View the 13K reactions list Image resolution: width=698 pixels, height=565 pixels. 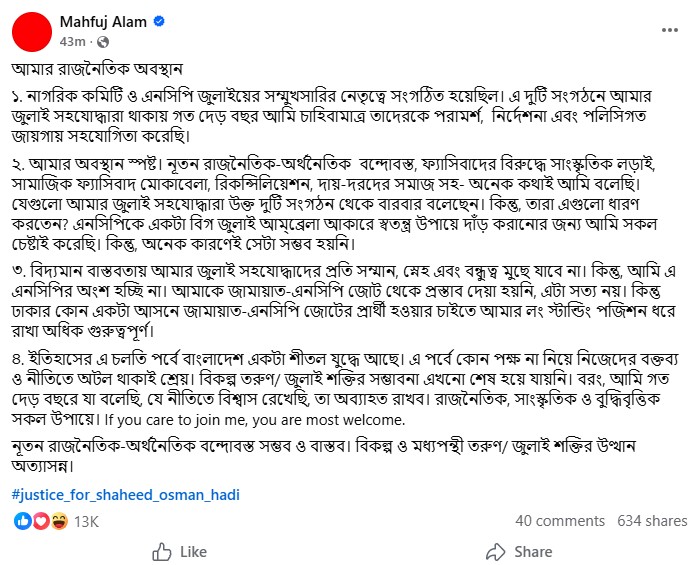coord(86,521)
